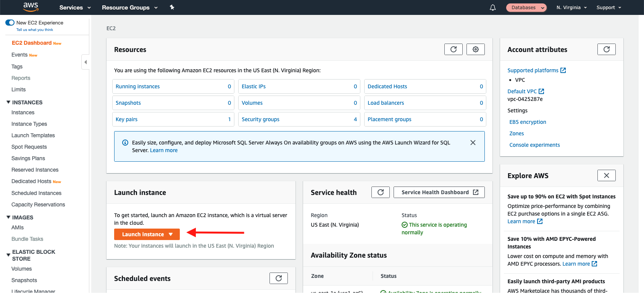Open AMIs in the sidebar
This screenshot has height=297, width=644.
(18, 227)
